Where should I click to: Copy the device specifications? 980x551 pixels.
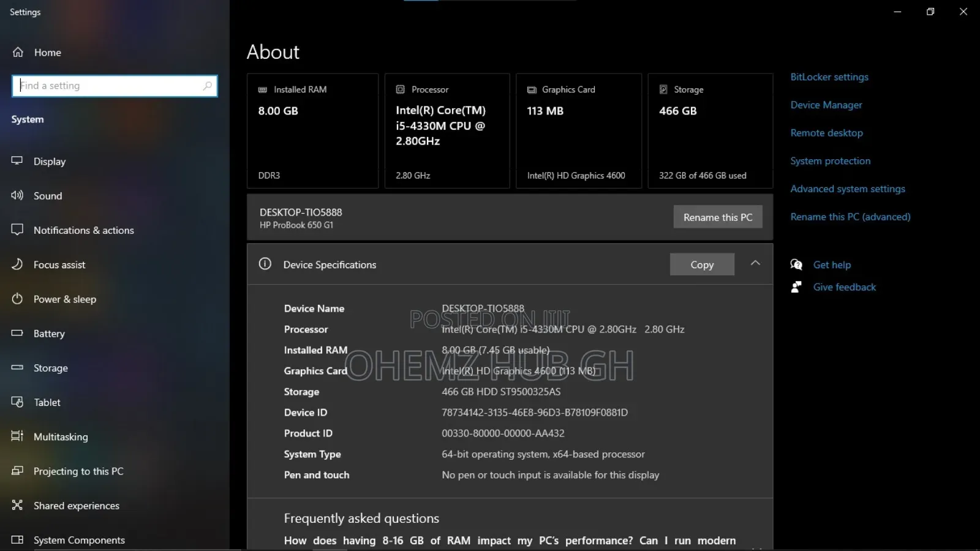(702, 264)
